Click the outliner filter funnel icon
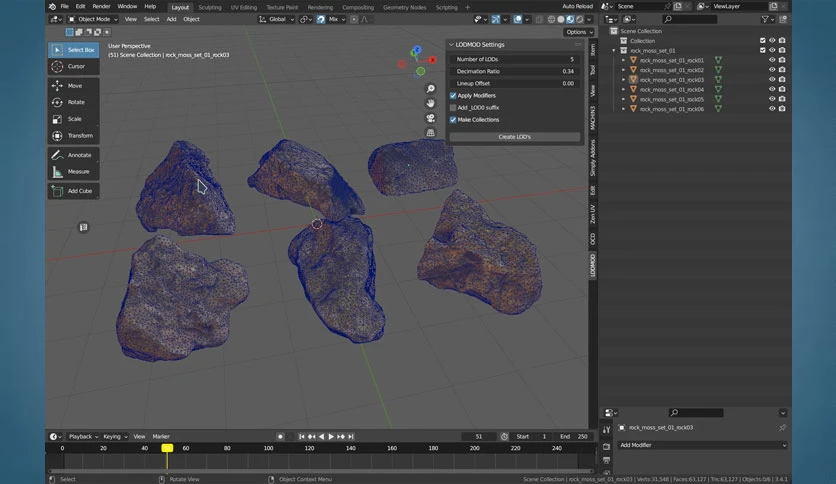Image resolution: width=836 pixels, height=484 pixels. [765, 19]
